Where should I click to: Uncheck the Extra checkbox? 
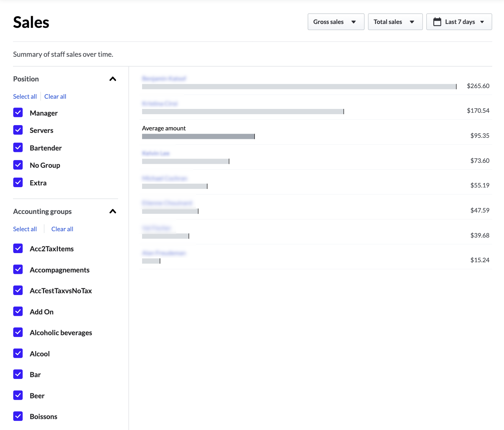click(18, 182)
